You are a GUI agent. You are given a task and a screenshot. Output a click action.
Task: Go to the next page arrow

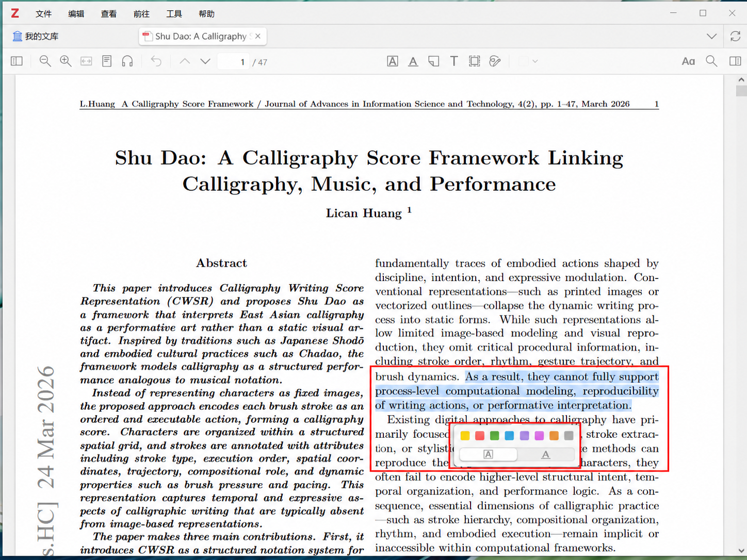click(x=205, y=61)
